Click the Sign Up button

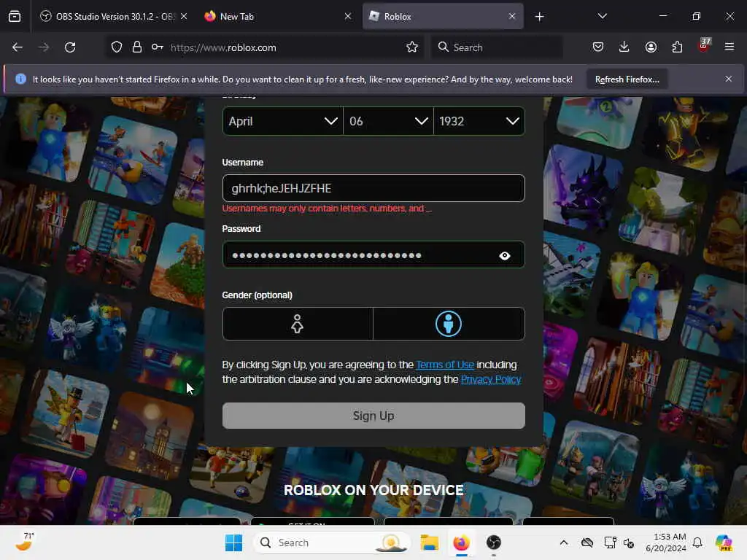(x=373, y=416)
